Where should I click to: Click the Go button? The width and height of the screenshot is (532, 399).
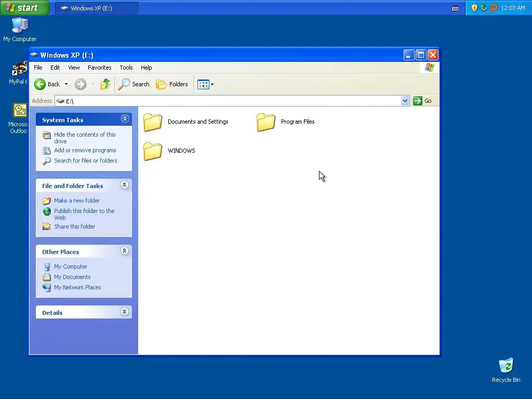click(x=422, y=101)
